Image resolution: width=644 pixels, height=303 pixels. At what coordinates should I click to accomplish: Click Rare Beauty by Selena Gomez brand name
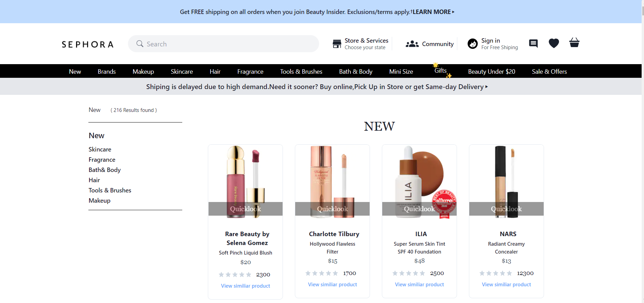[247, 239]
